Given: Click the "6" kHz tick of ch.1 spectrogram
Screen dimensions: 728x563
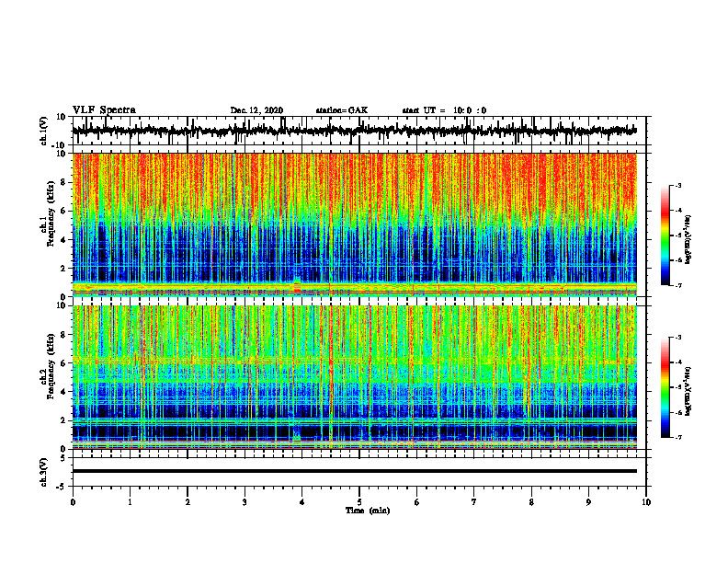Looking at the screenshot, I should pos(63,211).
